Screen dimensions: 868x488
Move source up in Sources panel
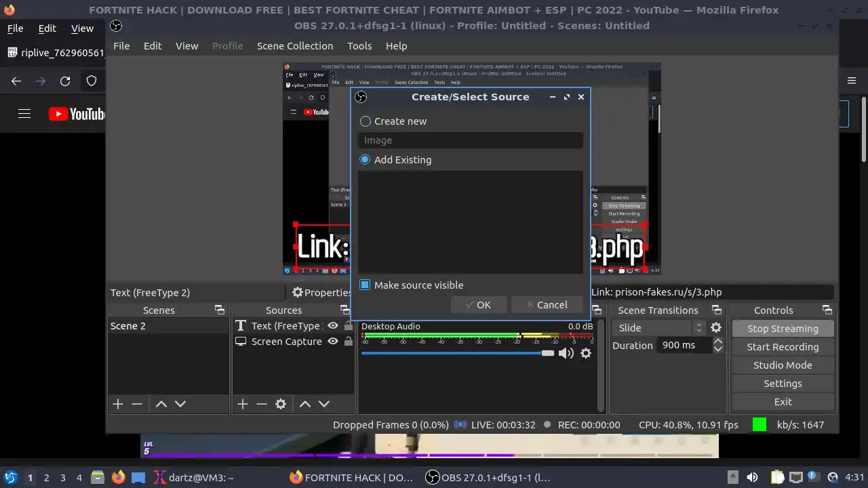click(305, 404)
